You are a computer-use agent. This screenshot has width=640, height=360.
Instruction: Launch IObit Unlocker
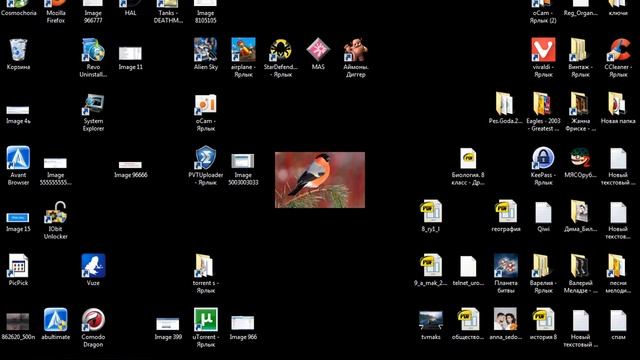[56, 212]
